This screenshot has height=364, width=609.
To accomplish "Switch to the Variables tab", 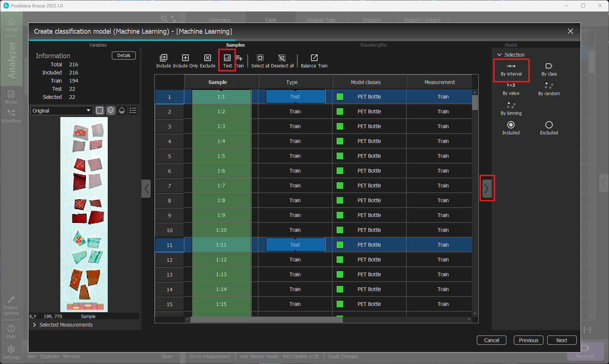I will pyautogui.click(x=98, y=45).
